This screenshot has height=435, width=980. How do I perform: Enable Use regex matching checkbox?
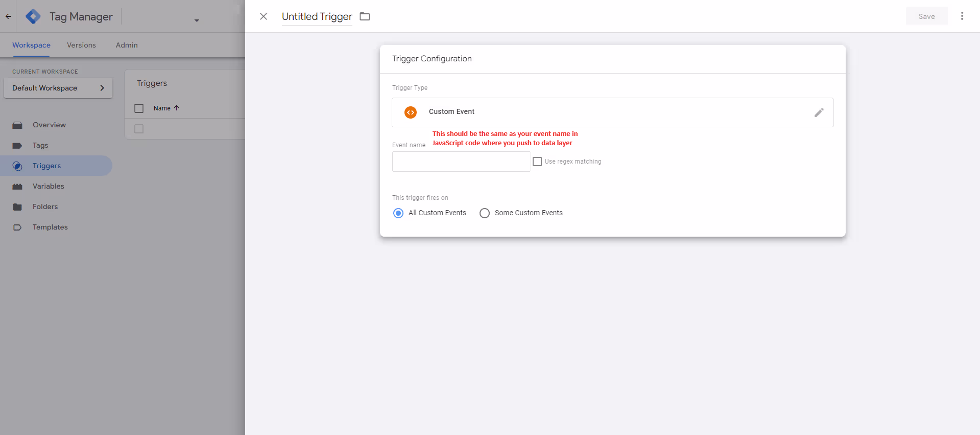coord(537,162)
